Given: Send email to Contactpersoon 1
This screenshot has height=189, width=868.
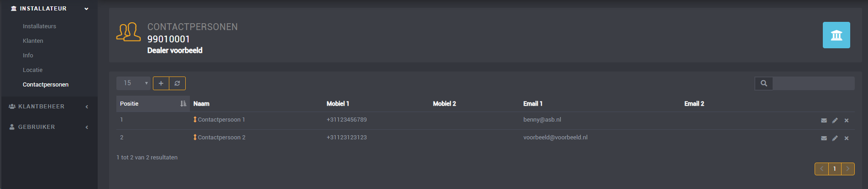Looking at the screenshot, I should 824,120.
